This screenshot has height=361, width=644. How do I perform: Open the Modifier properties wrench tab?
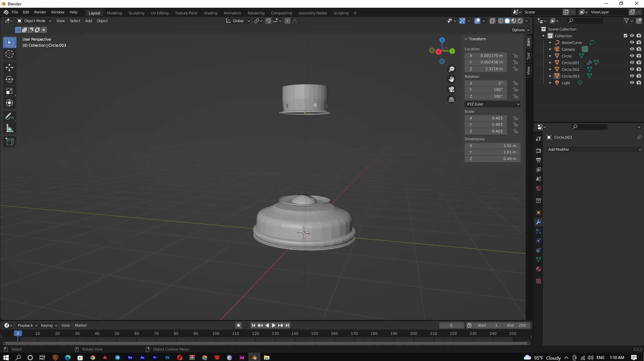pyautogui.click(x=539, y=222)
